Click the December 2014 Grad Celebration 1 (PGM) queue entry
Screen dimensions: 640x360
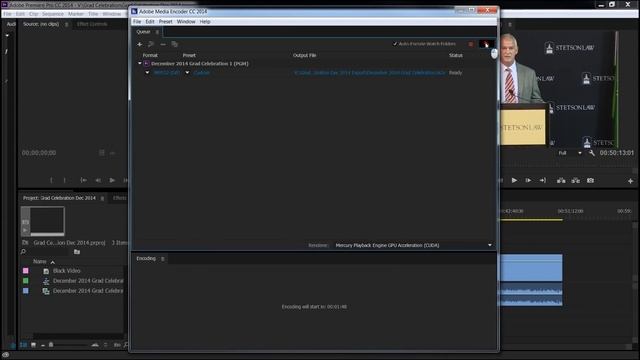[200, 64]
